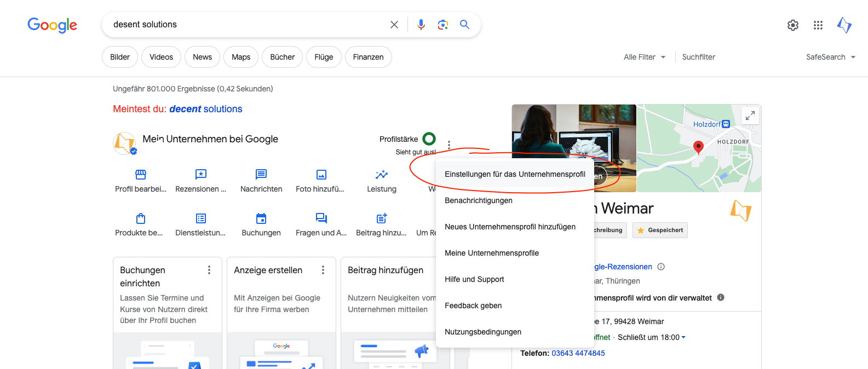868x369 pixels.
Task: Click the decent solutions suggestion link
Action: point(205,109)
